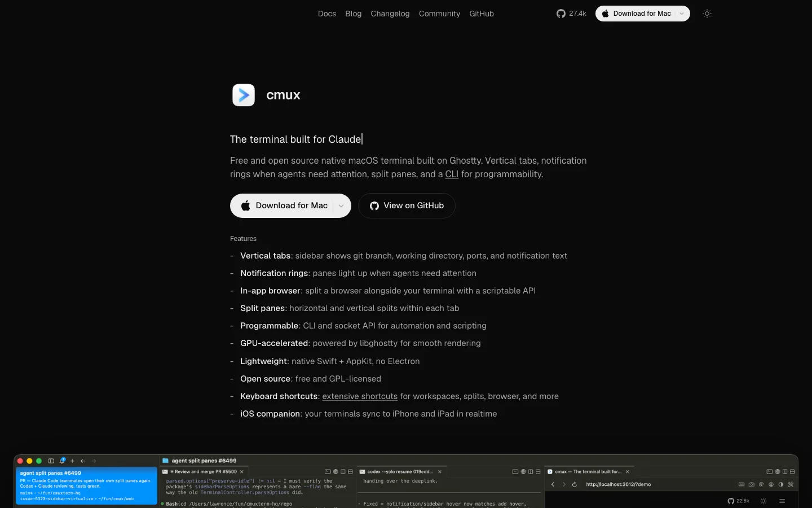Click 'Open source' feature text
812x508 pixels.
click(x=266, y=379)
